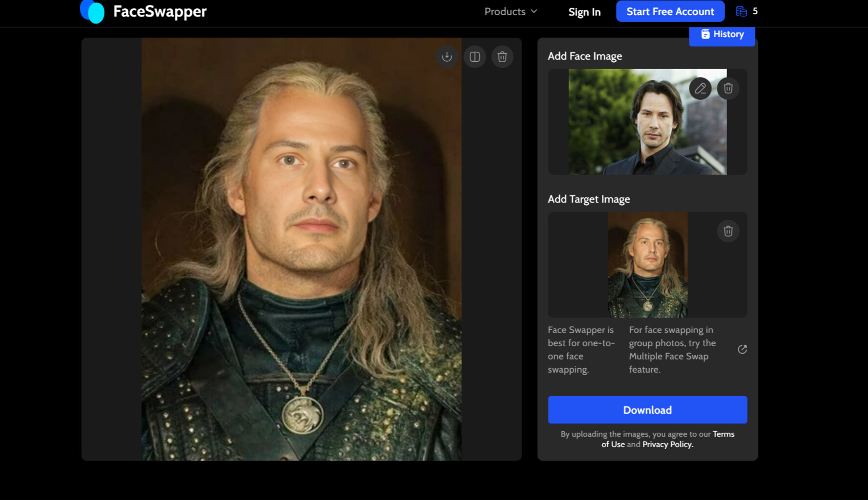Open the History panel
868x500 pixels.
pyautogui.click(x=722, y=34)
